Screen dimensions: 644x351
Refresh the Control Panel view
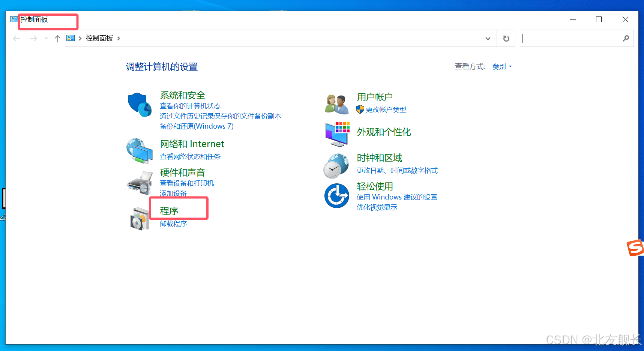[506, 38]
